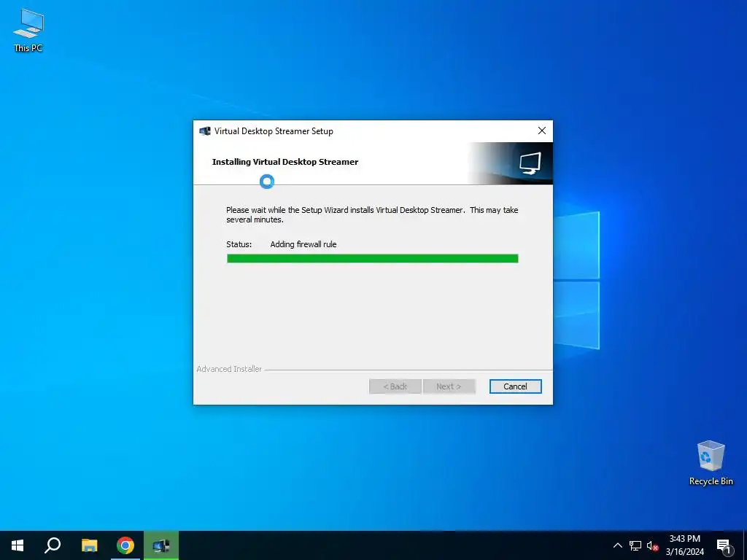Screen dimensions: 747x560
Task: Click the 'Status:' label
Action: pos(239,244)
